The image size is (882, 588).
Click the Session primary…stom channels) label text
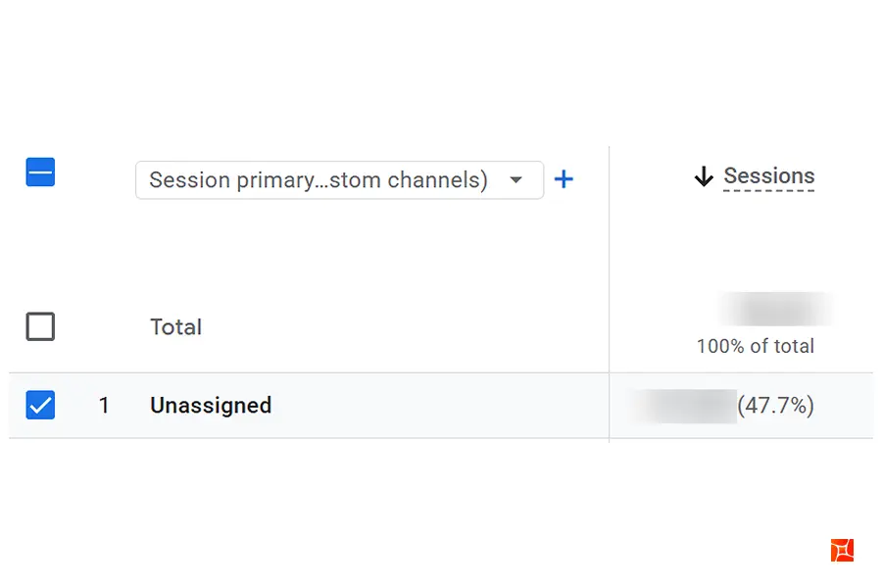point(318,180)
